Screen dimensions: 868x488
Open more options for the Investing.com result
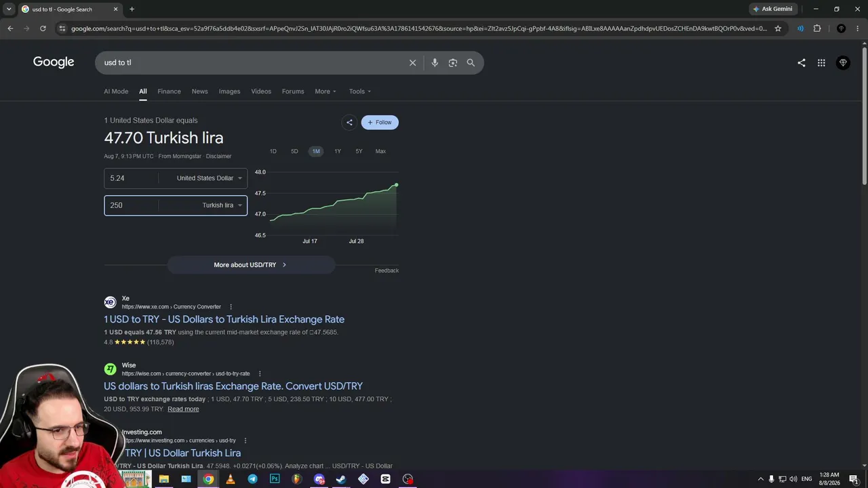[245, 441]
